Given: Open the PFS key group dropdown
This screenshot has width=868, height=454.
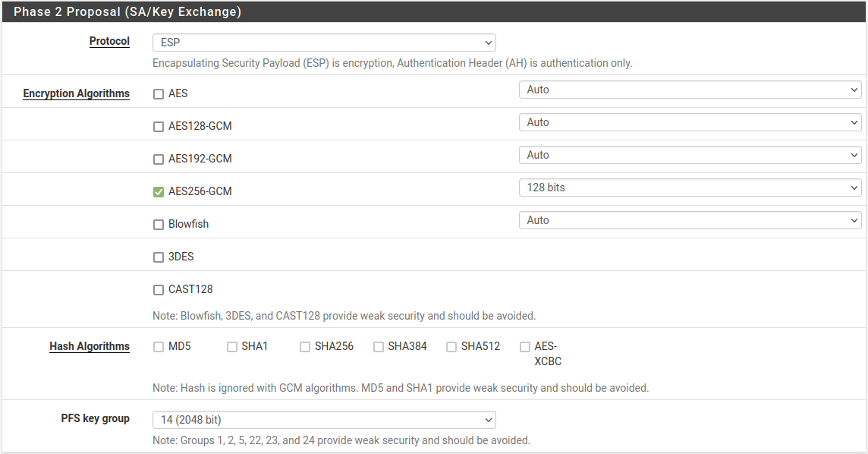Looking at the screenshot, I should pos(324,419).
